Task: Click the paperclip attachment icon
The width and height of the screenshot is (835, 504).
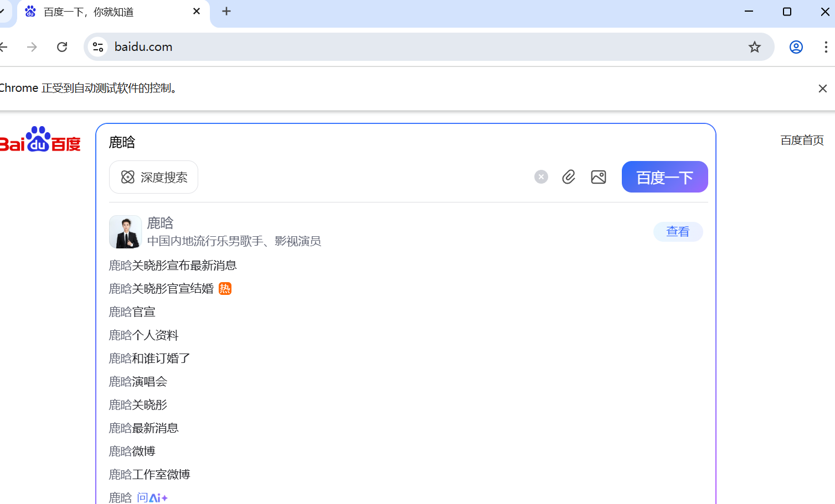Action: (569, 177)
